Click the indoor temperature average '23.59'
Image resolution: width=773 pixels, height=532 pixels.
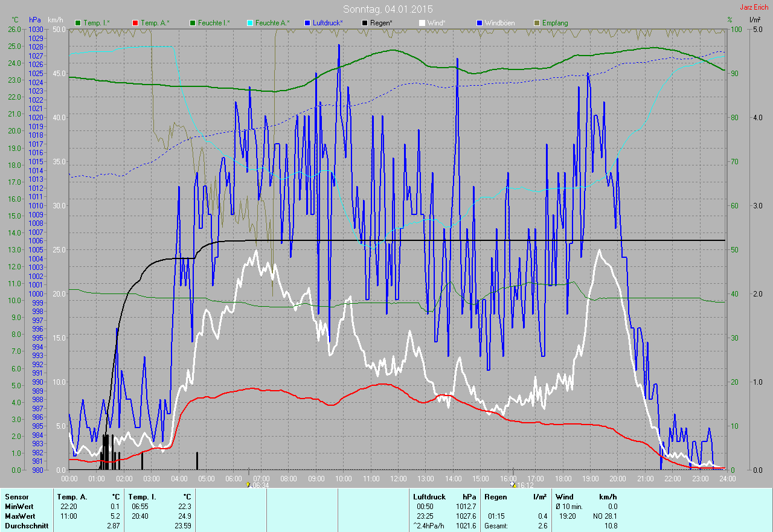pyautogui.click(x=183, y=526)
